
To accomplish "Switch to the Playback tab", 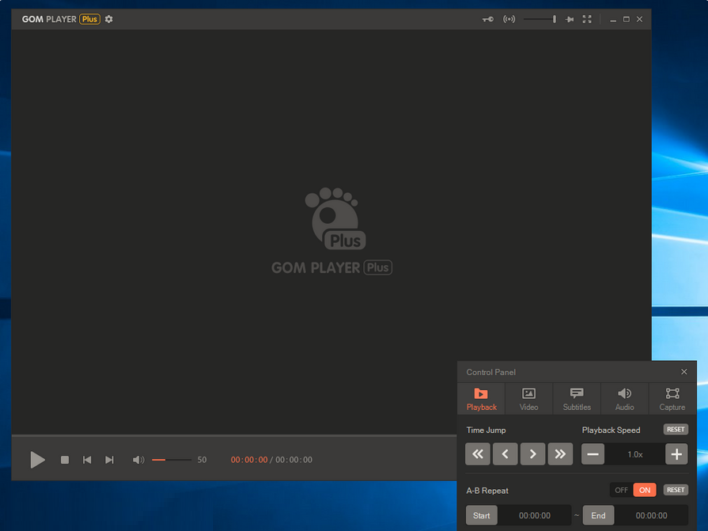I will [x=481, y=399].
